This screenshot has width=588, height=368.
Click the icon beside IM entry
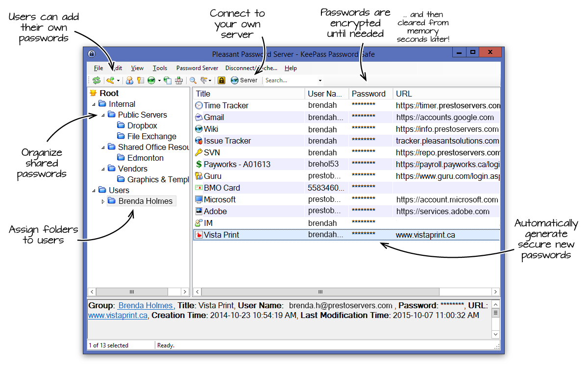(x=198, y=223)
